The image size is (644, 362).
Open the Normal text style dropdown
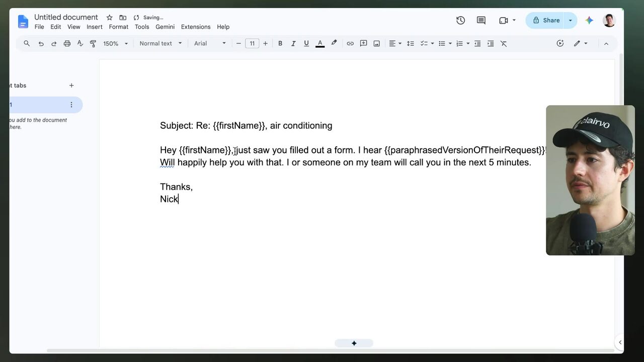[160, 44]
